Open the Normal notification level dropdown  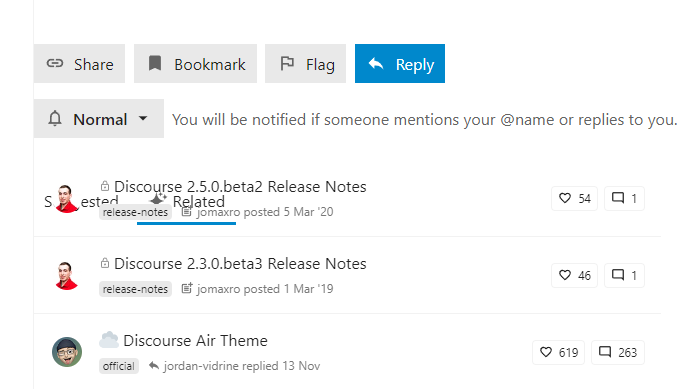[99, 119]
